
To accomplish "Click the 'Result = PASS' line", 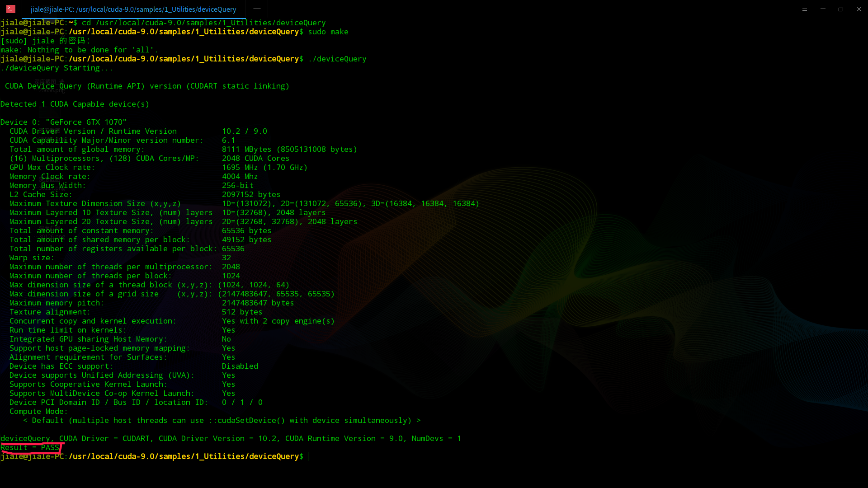I will click(x=30, y=447).
